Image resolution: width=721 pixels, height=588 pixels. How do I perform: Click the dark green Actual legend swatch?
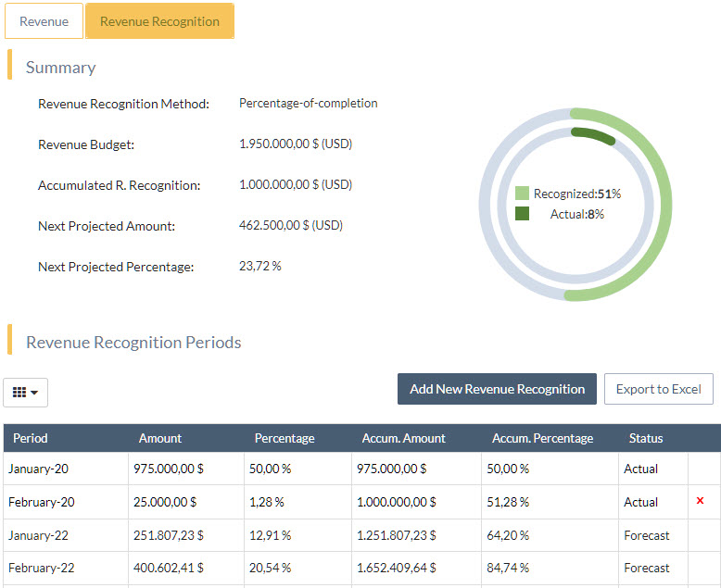pyautogui.click(x=523, y=214)
